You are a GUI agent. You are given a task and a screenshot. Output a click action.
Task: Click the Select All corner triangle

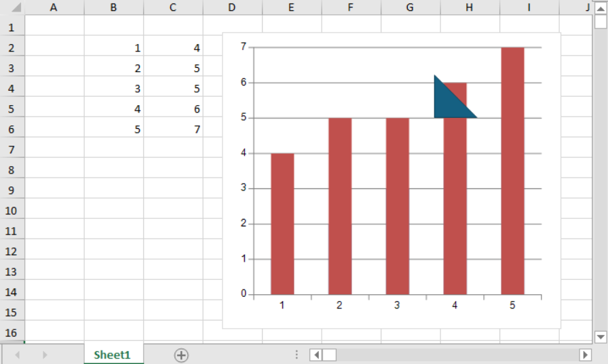[x=12, y=8]
